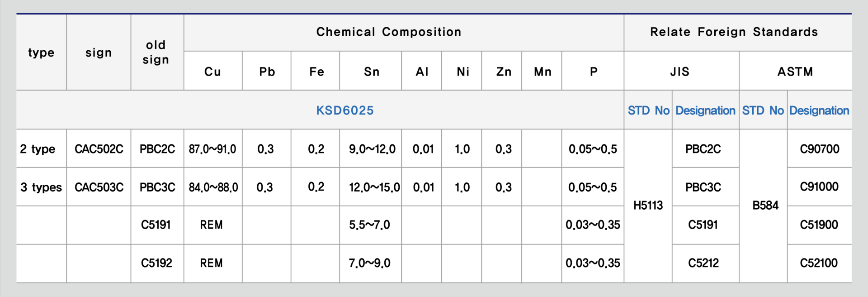Select the C90700 ASTM designation

coord(820,149)
